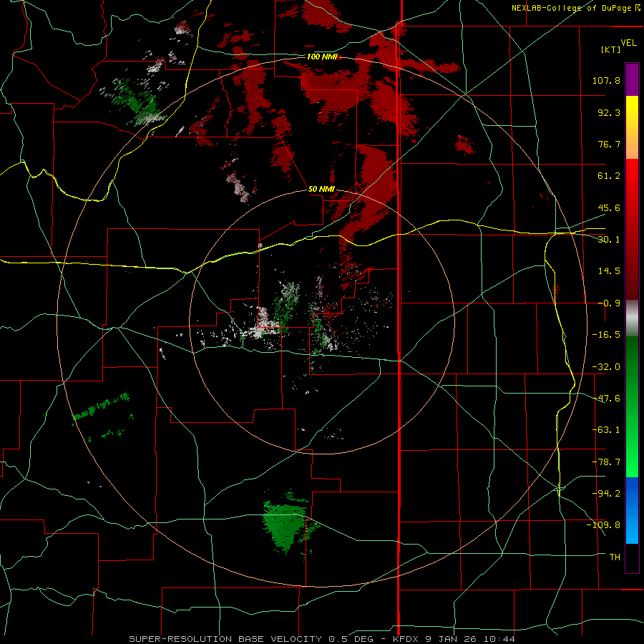Click the -32.0 velocity legend value
This screenshot has height=644, width=644.
coord(606,367)
